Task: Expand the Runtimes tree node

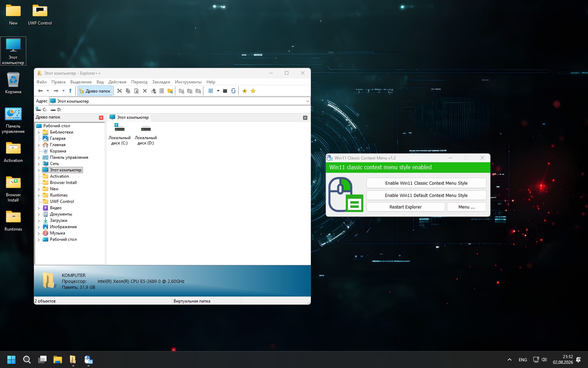Action: (x=38, y=196)
